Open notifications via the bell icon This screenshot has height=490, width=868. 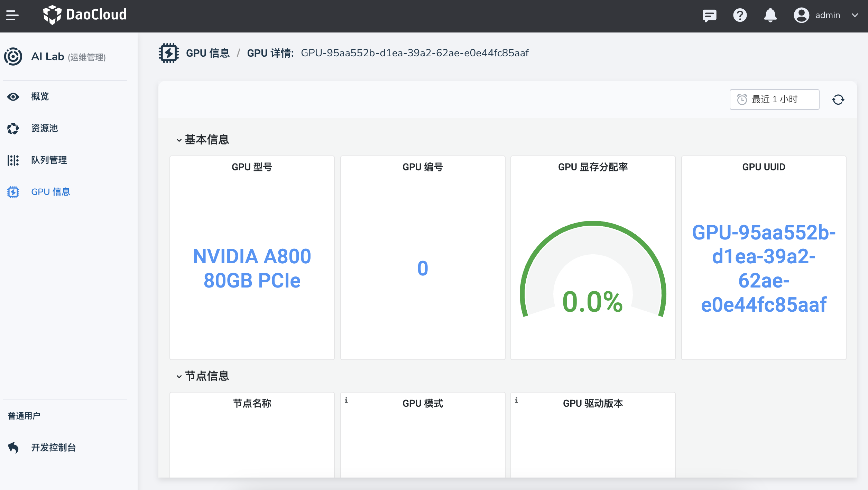point(770,15)
